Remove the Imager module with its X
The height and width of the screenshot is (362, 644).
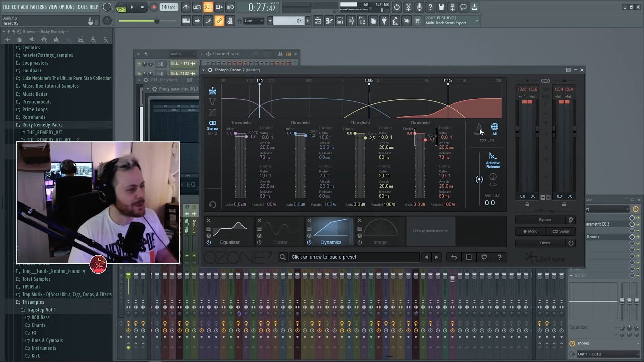coord(359,221)
